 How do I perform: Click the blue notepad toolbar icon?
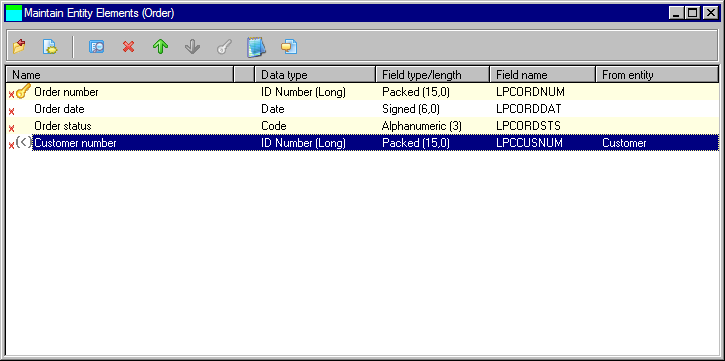click(x=256, y=47)
